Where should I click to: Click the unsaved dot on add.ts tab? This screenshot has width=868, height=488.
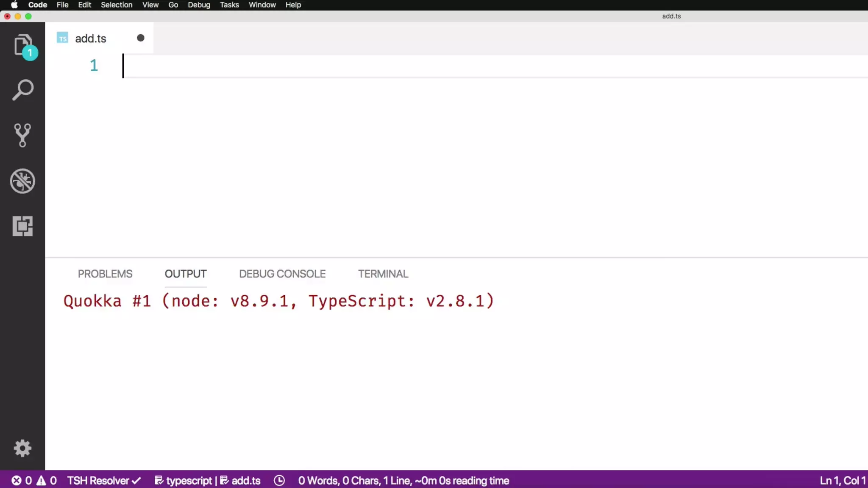[x=141, y=38]
